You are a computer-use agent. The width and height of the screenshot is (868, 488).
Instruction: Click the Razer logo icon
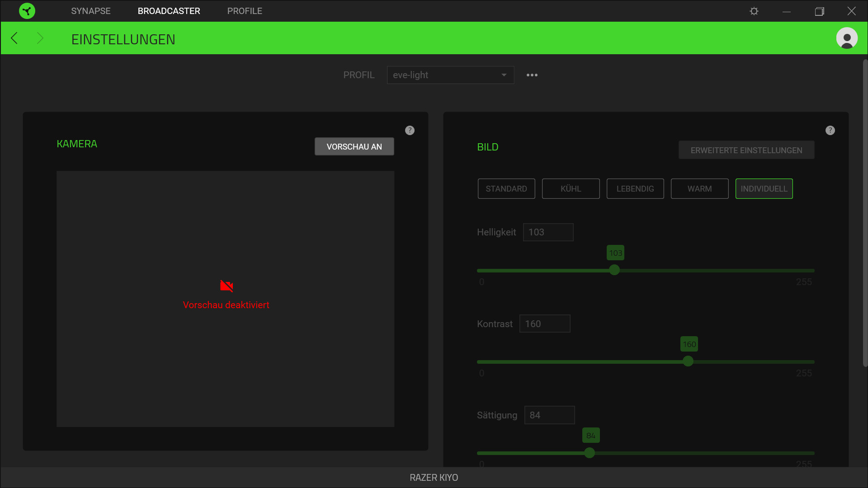tap(27, 11)
